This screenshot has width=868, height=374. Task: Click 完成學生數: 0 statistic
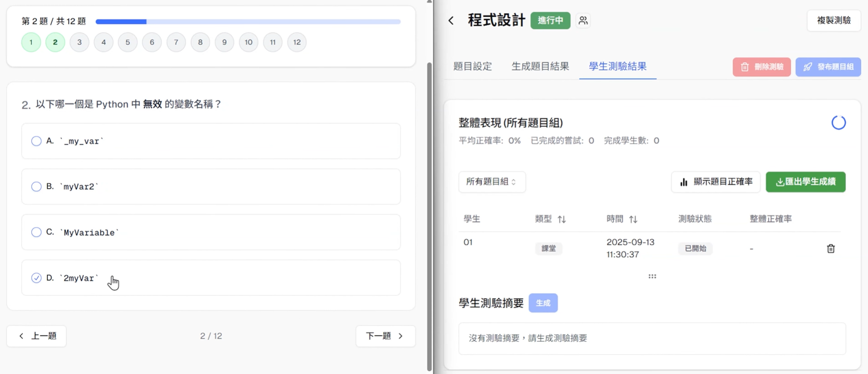(631, 141)
